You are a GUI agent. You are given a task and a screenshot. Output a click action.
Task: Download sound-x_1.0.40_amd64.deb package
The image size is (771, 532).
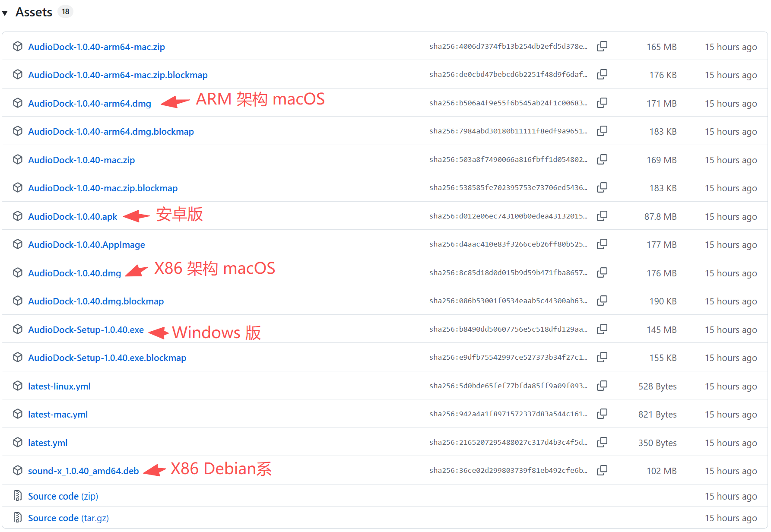pyautogui.click(x=83, y=471)
